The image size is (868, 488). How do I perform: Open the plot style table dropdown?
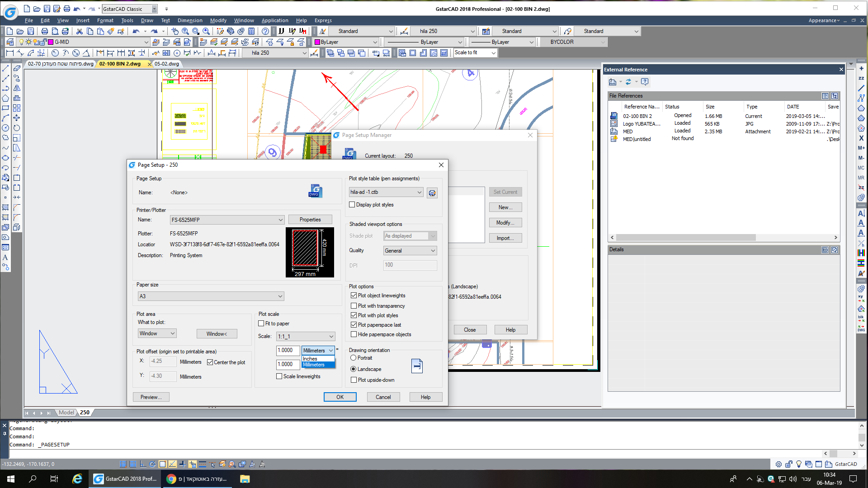point(386,192)
